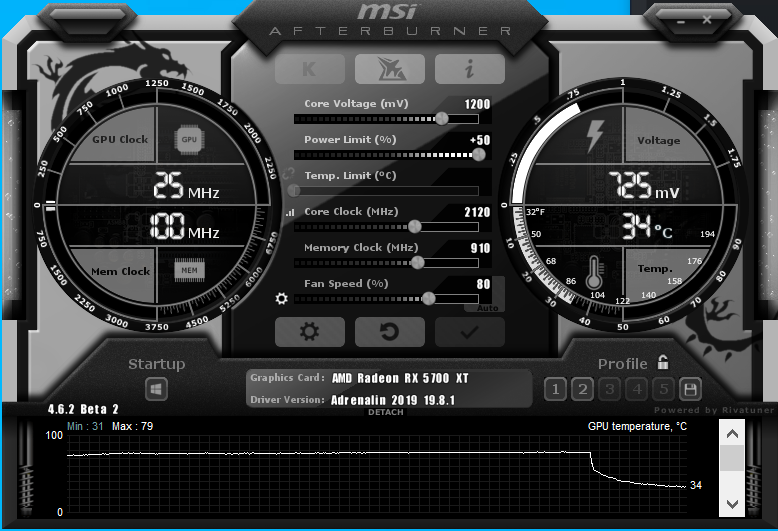
Task: Click the lightning bolt voltage icon
Action: [595, 135]
